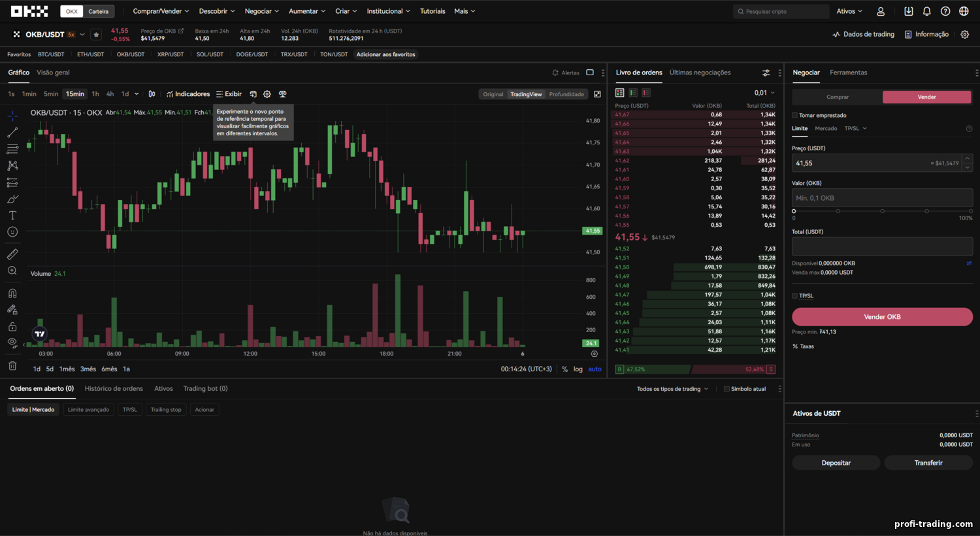
Task: Select the brush drawing tool
Action: coord(12,199)
